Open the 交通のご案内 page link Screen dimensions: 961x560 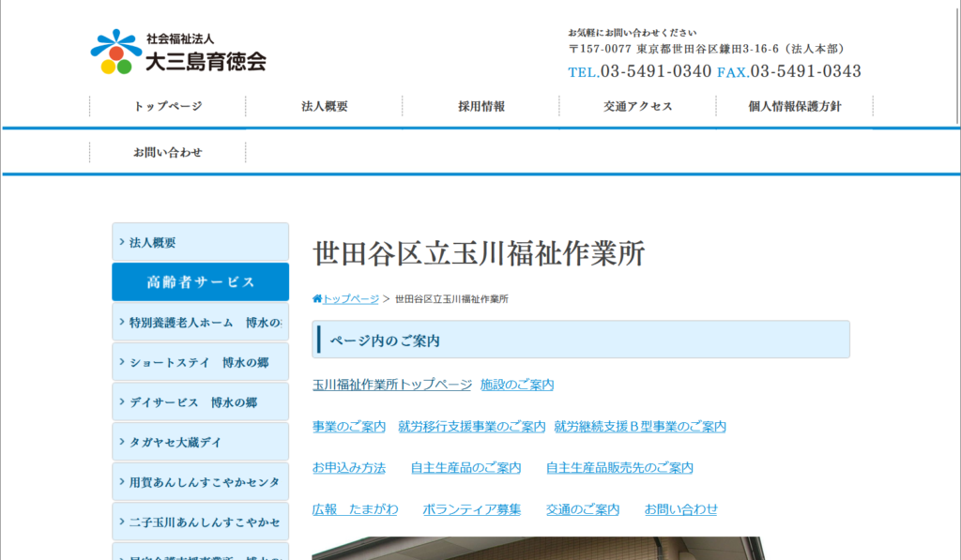pyautogui.click(x=582, y=509)
